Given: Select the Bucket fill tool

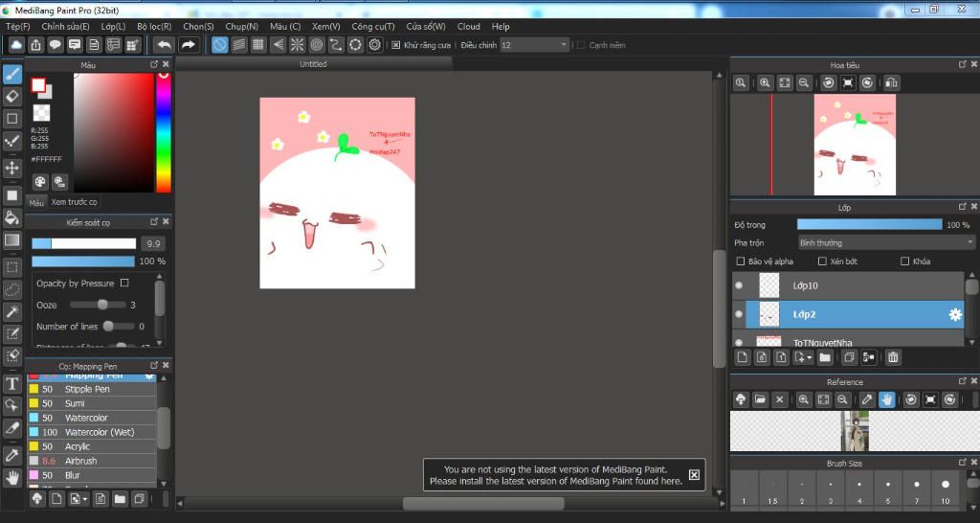Looking at the screenshot, I should 11,217.
